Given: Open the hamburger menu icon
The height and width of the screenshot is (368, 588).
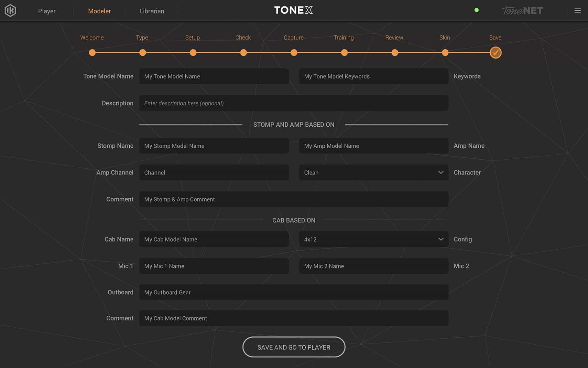Looking at the screenshot, I should 577,11.
